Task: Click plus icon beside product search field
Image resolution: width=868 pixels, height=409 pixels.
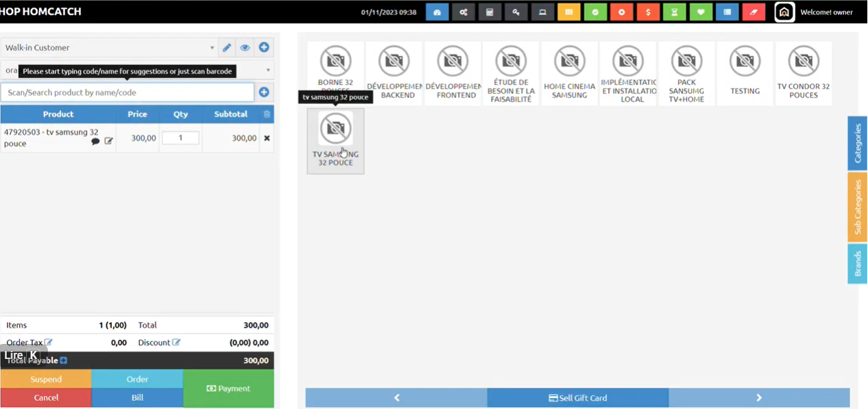Action: (x=264, y=92)
